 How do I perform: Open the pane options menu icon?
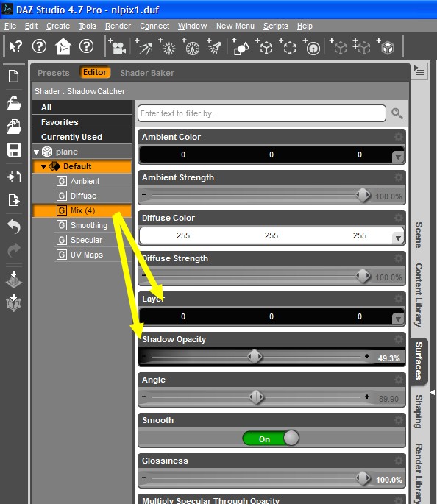419,71
